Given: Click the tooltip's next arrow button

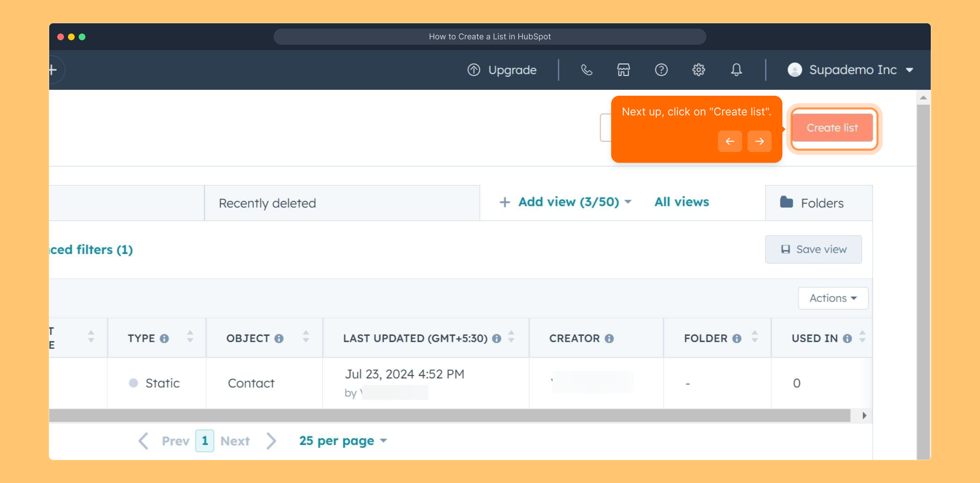Looking at the screenshot, I should click(x=759, y=141).
